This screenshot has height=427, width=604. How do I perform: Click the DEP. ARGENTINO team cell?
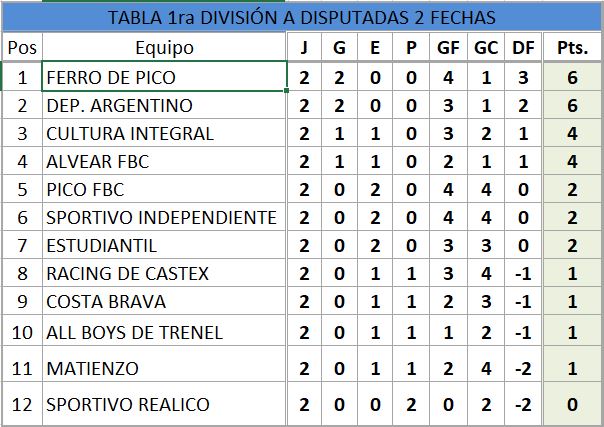164,105
